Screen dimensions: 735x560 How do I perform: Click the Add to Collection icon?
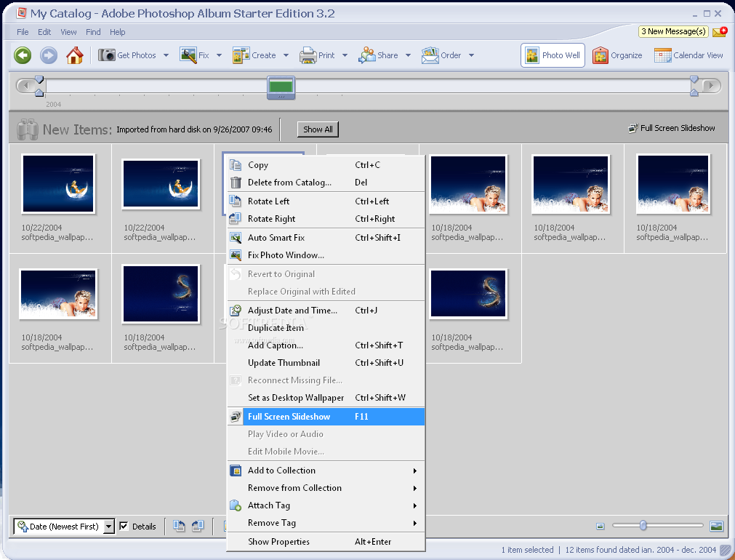pyautogui.click(x=236, y=470)
